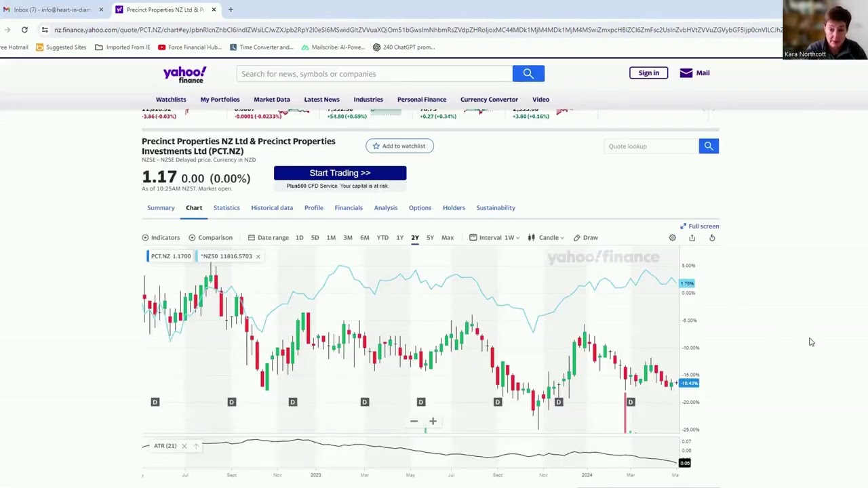Zoom in chart with plus icon

[433, 421]
